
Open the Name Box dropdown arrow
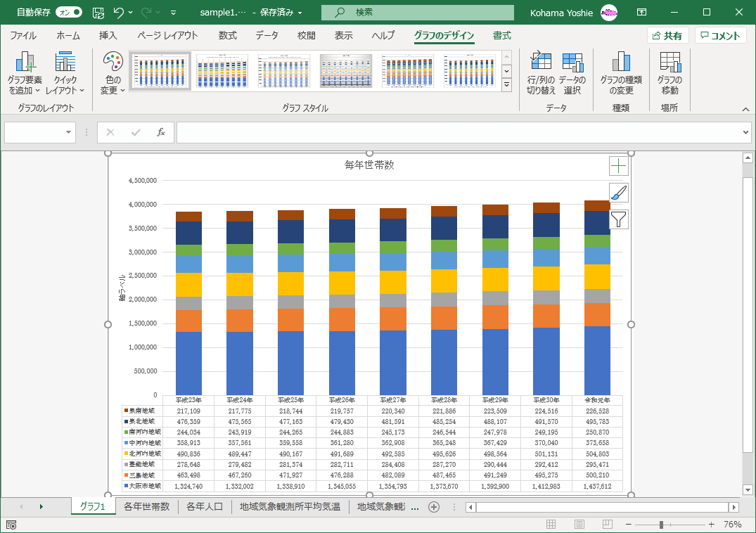click(69, 132)
